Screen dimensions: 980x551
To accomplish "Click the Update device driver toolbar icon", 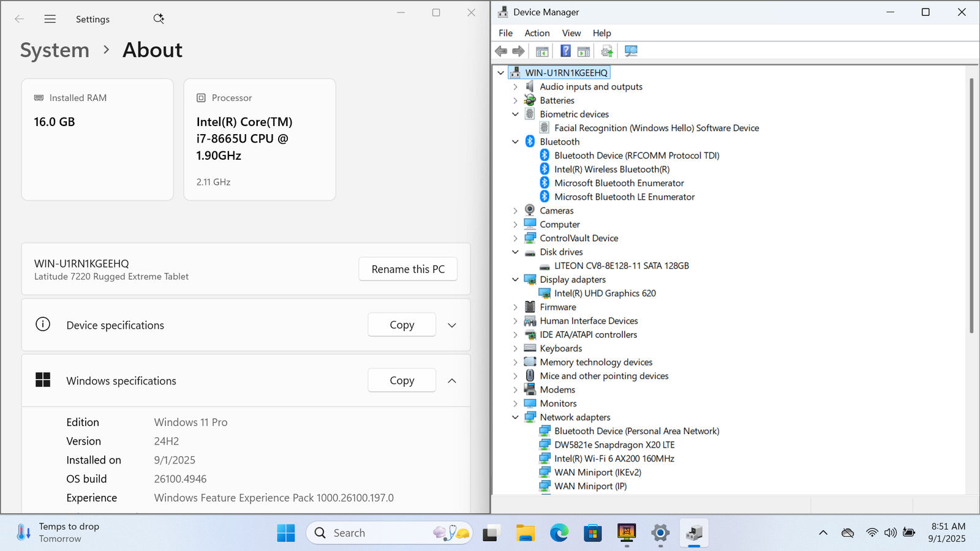I will click(x=607, y=51).
